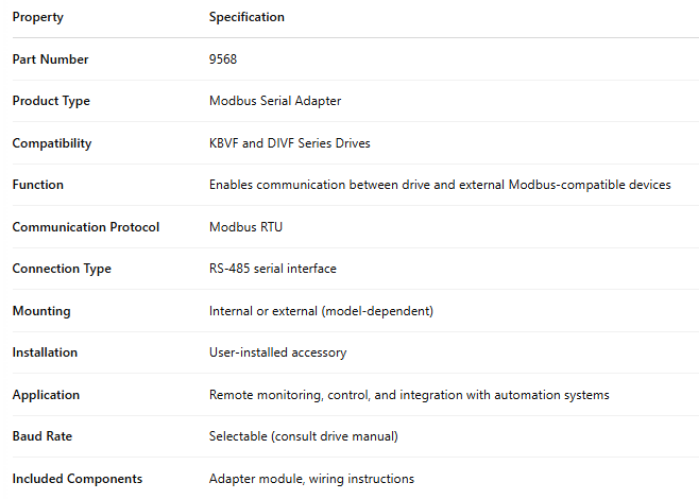The height and width of the screenshot is (500, 699).
Task: Select the Compatibility row label
Action: pos(51,143)
